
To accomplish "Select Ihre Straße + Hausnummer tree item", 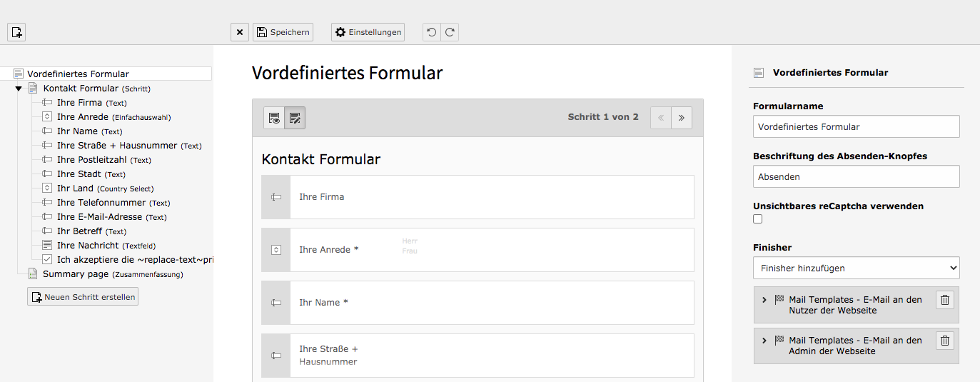I will coord(128,146).
